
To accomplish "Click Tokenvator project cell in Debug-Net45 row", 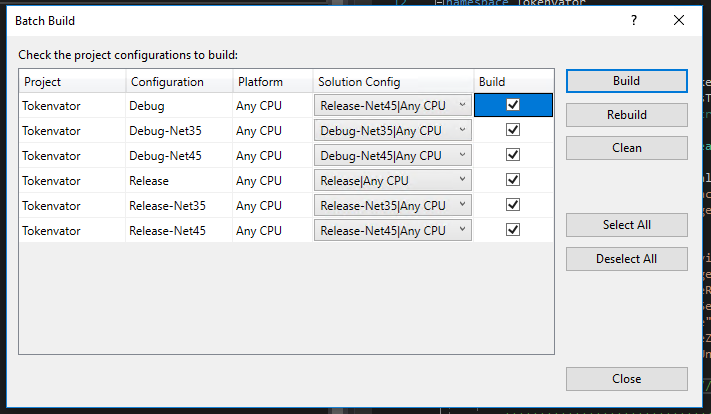I will click(x=73, y=156).
